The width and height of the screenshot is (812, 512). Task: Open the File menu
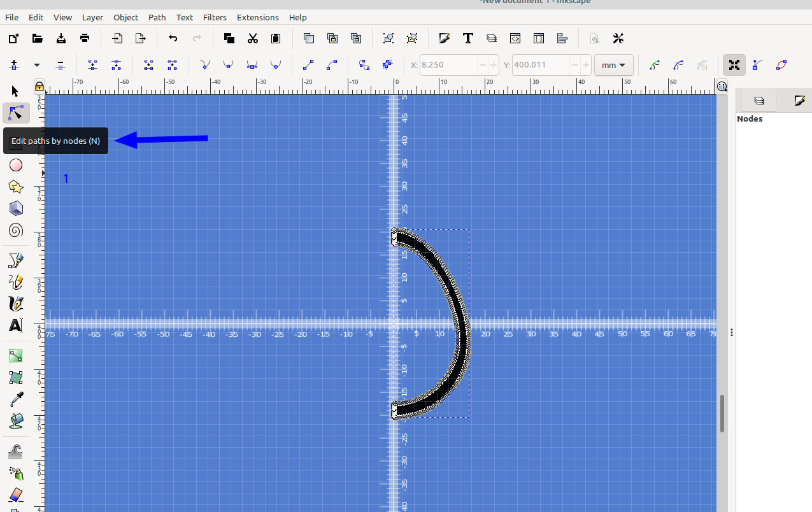[12, 17]
